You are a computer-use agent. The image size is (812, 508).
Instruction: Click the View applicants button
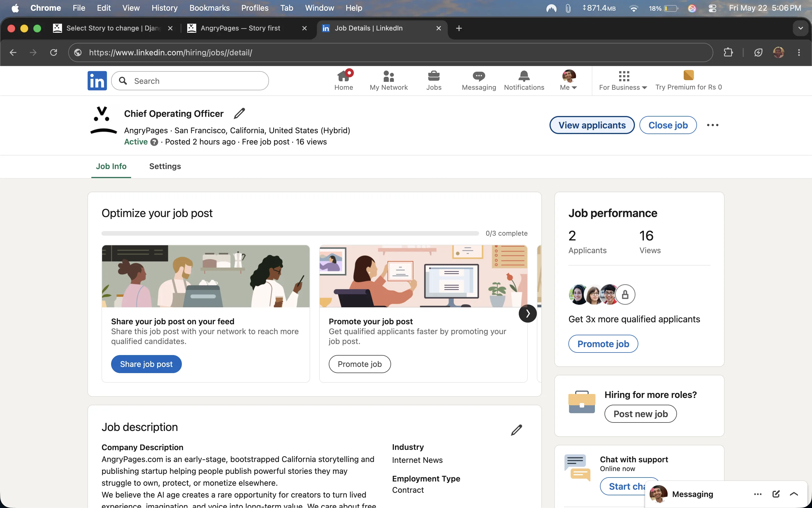point(592,125)
